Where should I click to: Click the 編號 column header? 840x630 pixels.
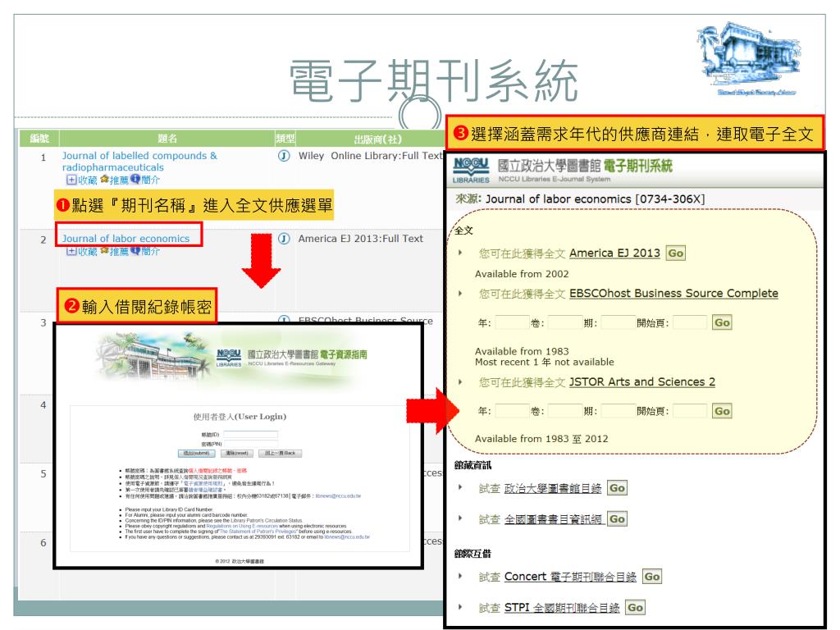point(39,138)
